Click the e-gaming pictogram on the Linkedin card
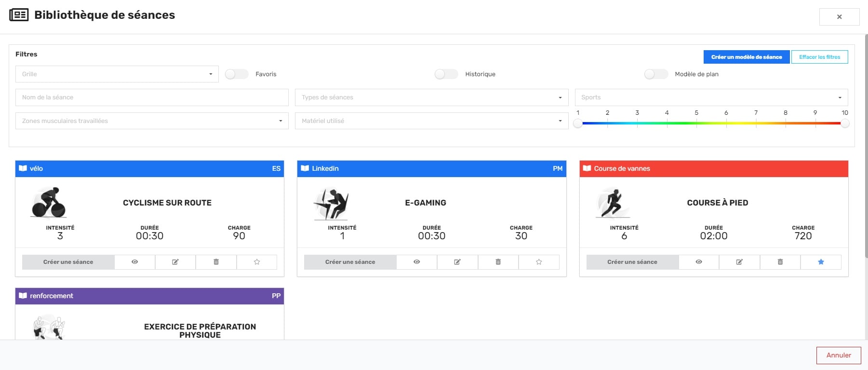 pyautogui.click(x=331, y=203)
